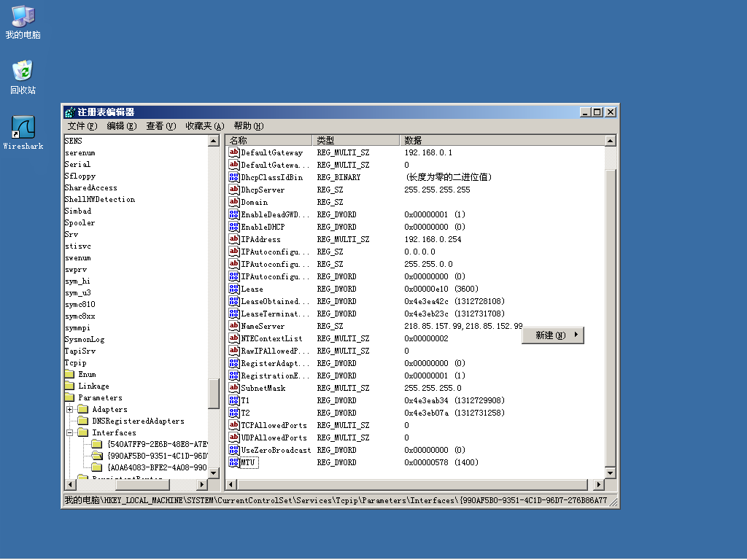Click the tree pane scroll right arrow
747x560 pixels.
pyautogui.click(x=202, y=484)
